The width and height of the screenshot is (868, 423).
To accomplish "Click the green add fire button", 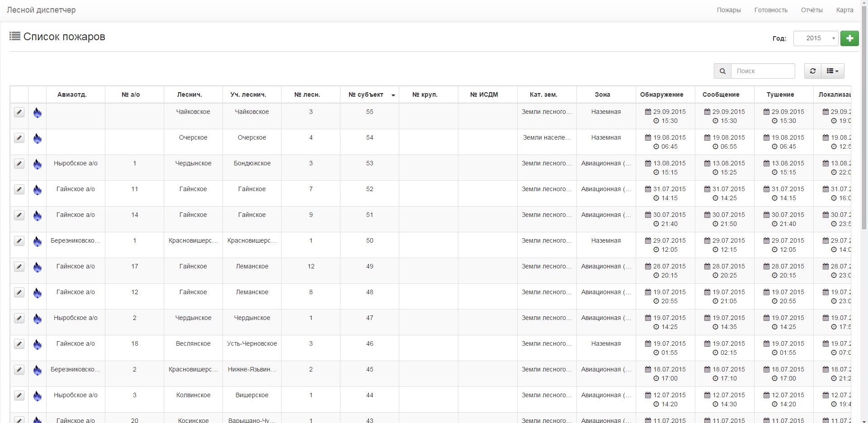I will point(849,38).
